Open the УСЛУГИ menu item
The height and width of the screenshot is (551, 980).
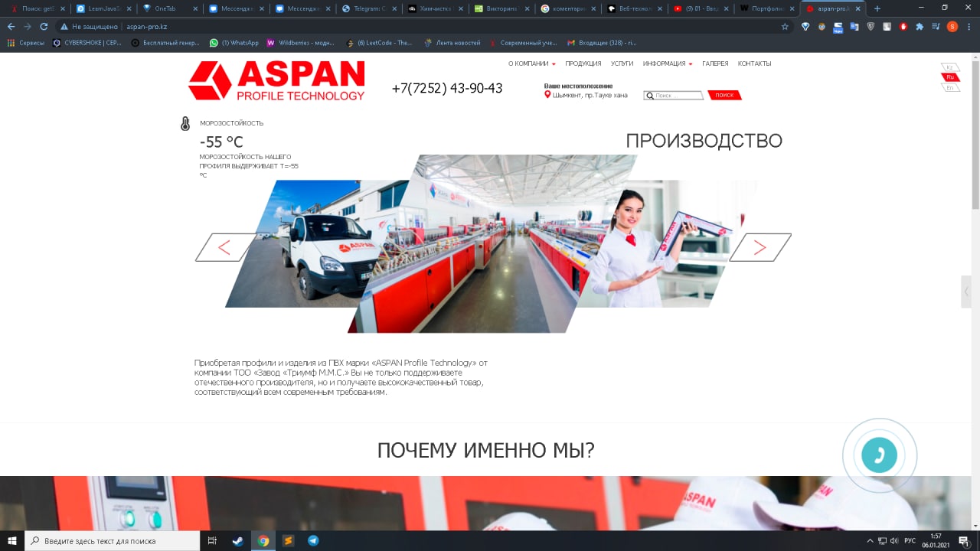[x=622, y=64]
